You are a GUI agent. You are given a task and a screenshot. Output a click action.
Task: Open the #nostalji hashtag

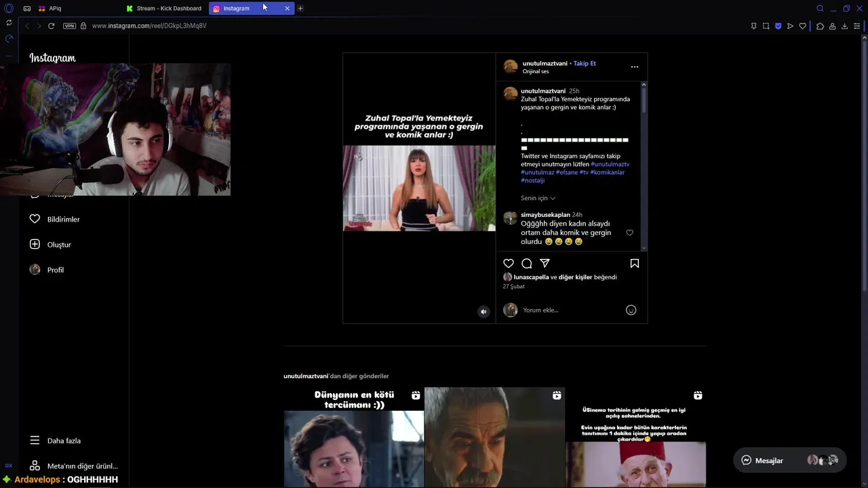click(533, 180)
